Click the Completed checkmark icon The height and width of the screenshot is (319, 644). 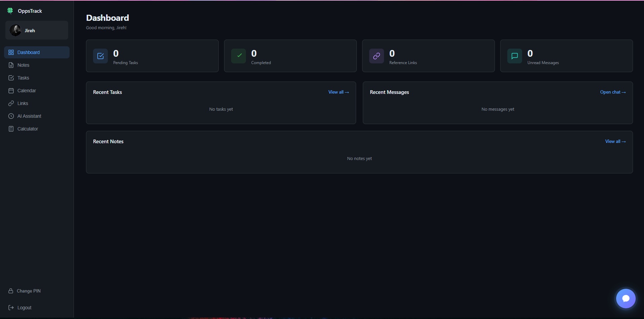pyautogui.click(x=239, y=56)
